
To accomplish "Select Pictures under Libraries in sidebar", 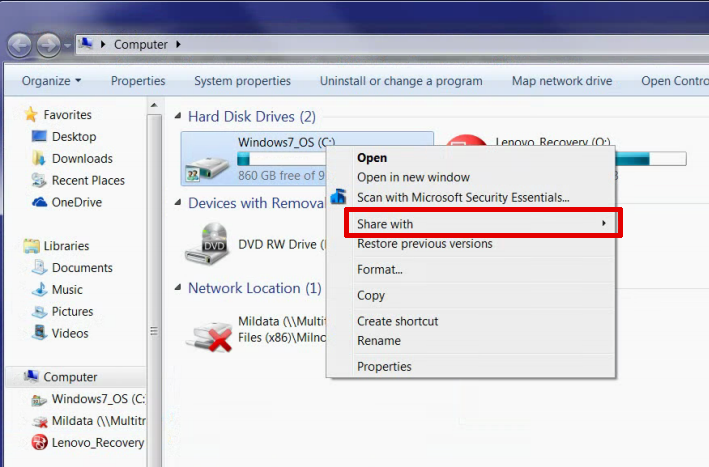I will click(x=72, y=311).
